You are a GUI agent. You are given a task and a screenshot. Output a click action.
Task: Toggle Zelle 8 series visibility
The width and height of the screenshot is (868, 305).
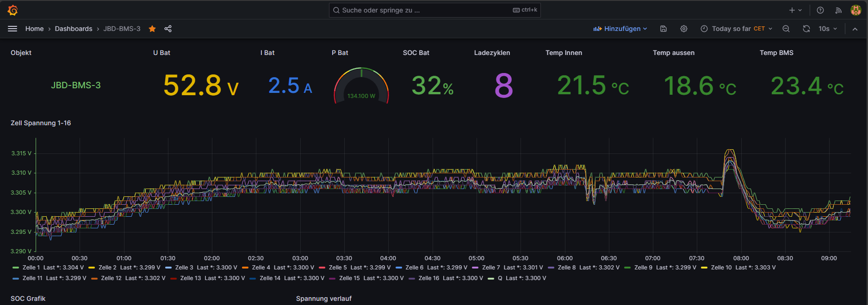click(566, 268)
